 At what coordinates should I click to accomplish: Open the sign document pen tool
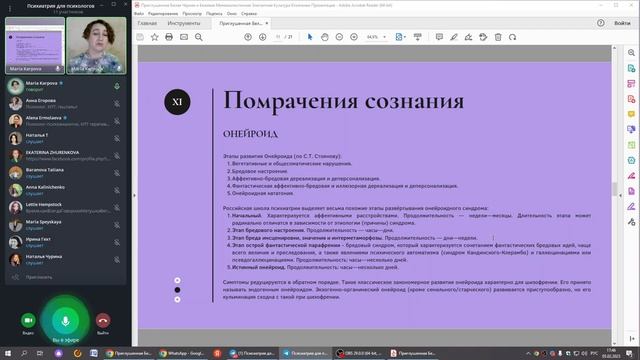tap(469, 37)
